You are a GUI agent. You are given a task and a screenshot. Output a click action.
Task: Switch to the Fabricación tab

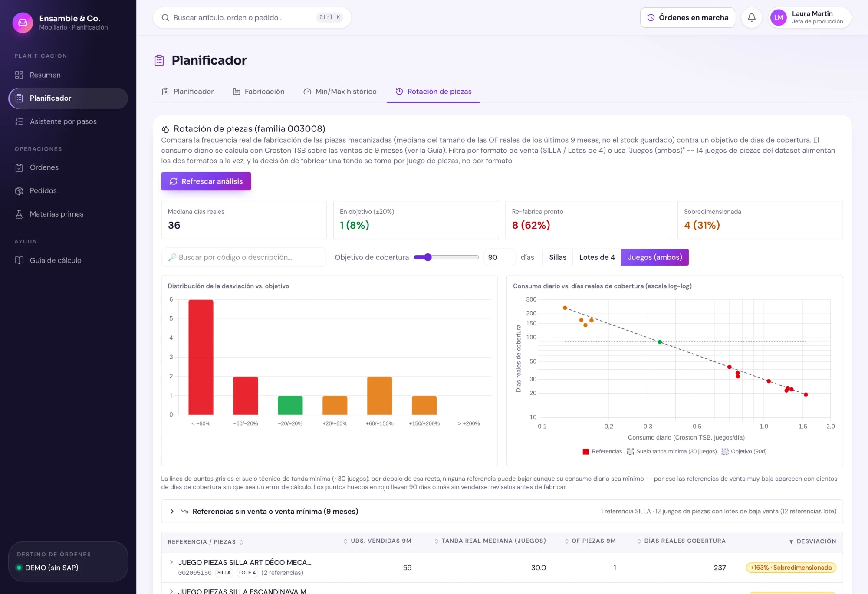pyautogui.click(x=259, y=92)
